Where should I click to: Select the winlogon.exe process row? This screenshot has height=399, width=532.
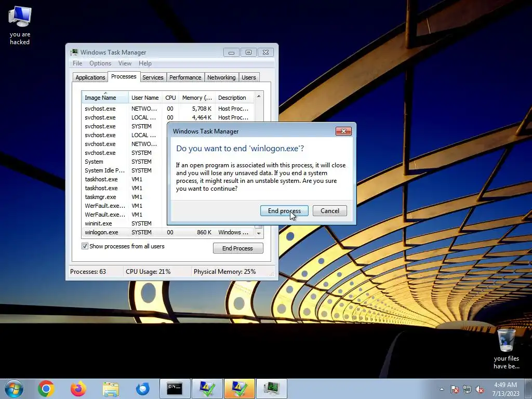click(168, 232)
